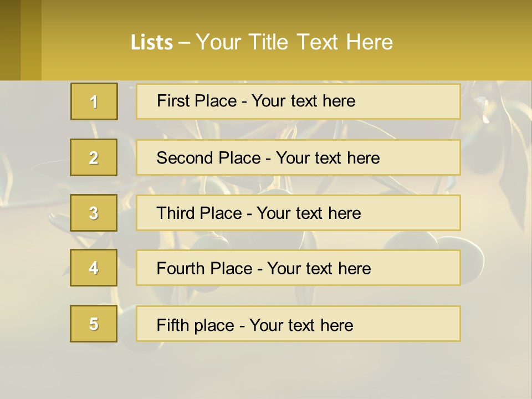This screenshot has width=532, height=399.
Task: Click the dash in the slide title
Action: tap(185, 43)
